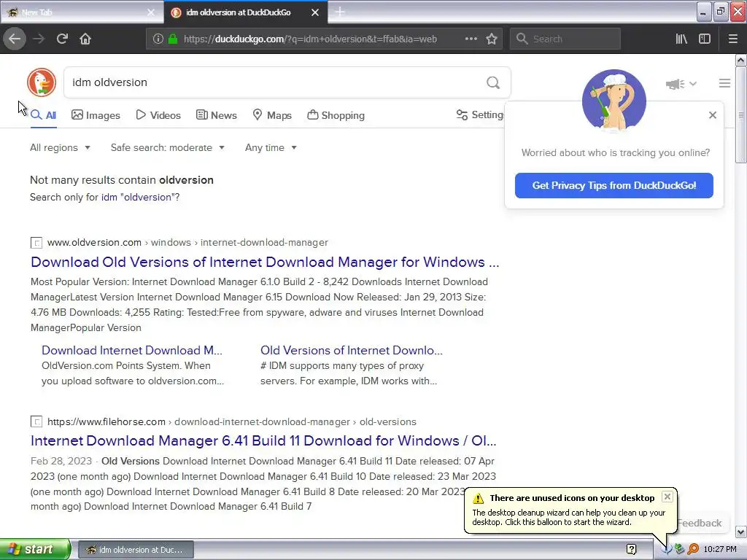Click the page scrollbar up arrow

(741, 61)
